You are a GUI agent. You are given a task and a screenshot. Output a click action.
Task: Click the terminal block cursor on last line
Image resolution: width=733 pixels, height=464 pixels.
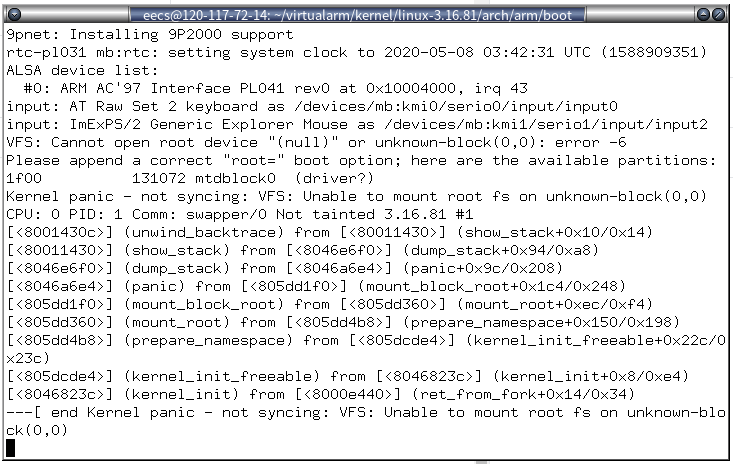tap(11, 447)
